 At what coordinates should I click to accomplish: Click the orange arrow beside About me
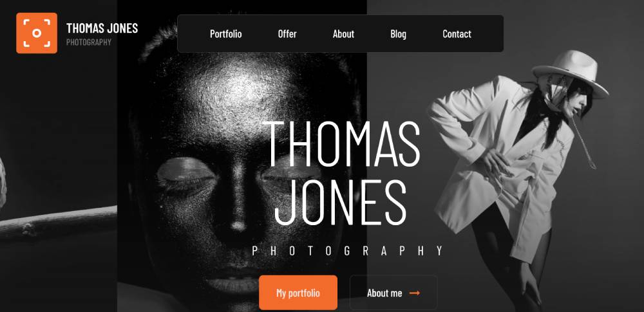[x=415, y=293]
